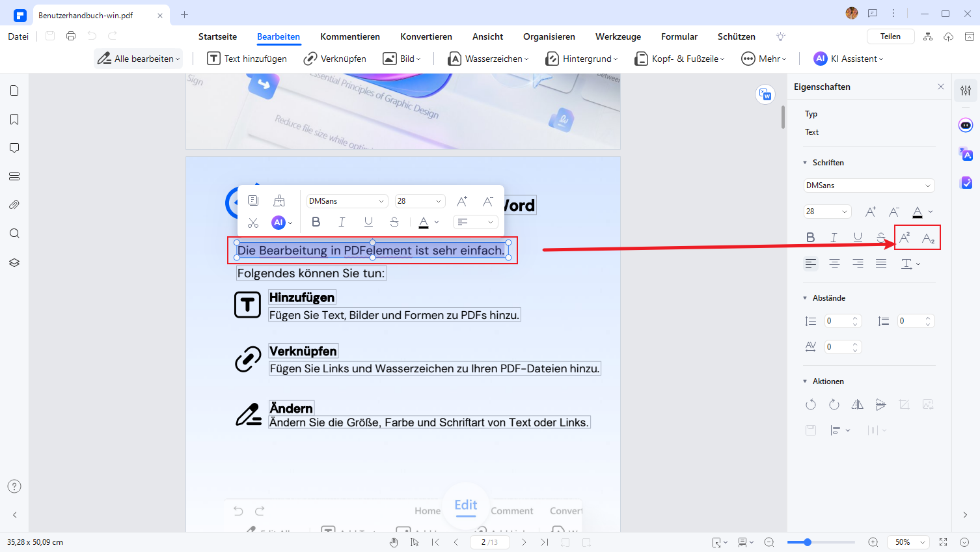The width and height of the screenshot is (980, 552).
Task: Click Alle bearbeiten button
Action: pyautogui.click(x=139, y=59)
